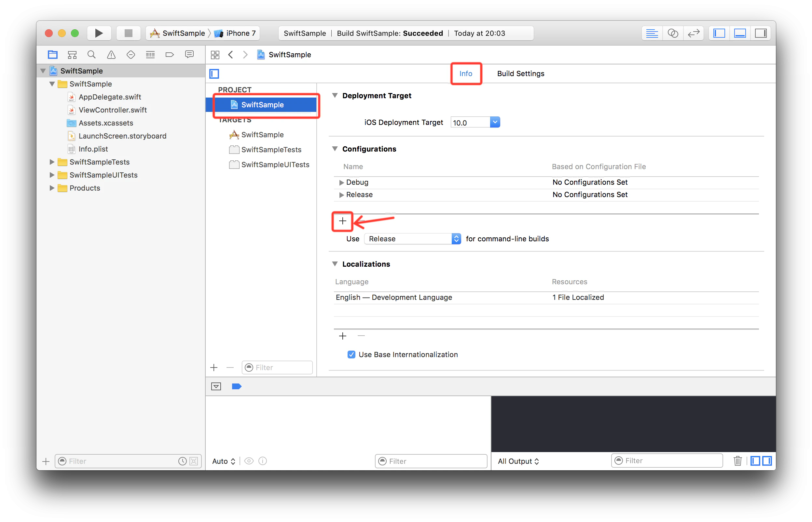Collapse the Deployment Target section
The height and width of the screenshot is (522, 812).
[x=335, y=96]
